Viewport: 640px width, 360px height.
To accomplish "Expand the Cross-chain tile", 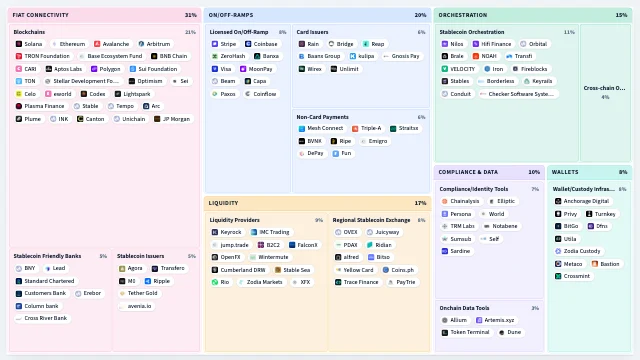I will pos(606,93).
